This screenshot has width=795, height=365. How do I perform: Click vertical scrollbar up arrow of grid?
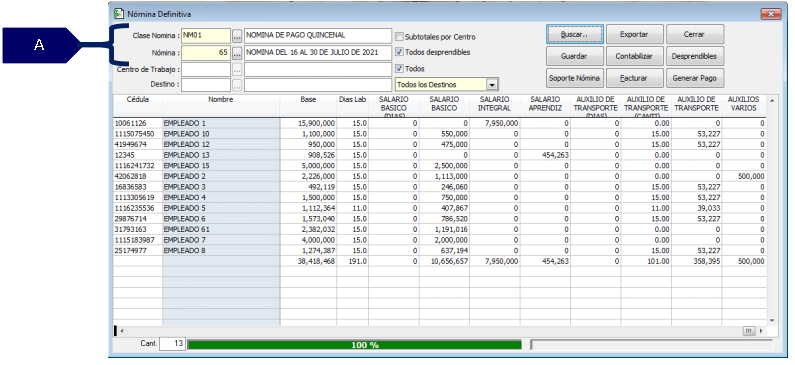[772, 100]
